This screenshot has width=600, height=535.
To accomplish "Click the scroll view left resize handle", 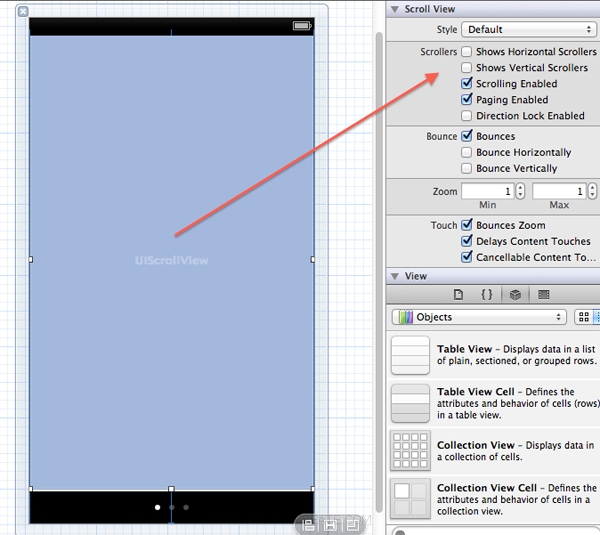I will [x=31, y=259].
